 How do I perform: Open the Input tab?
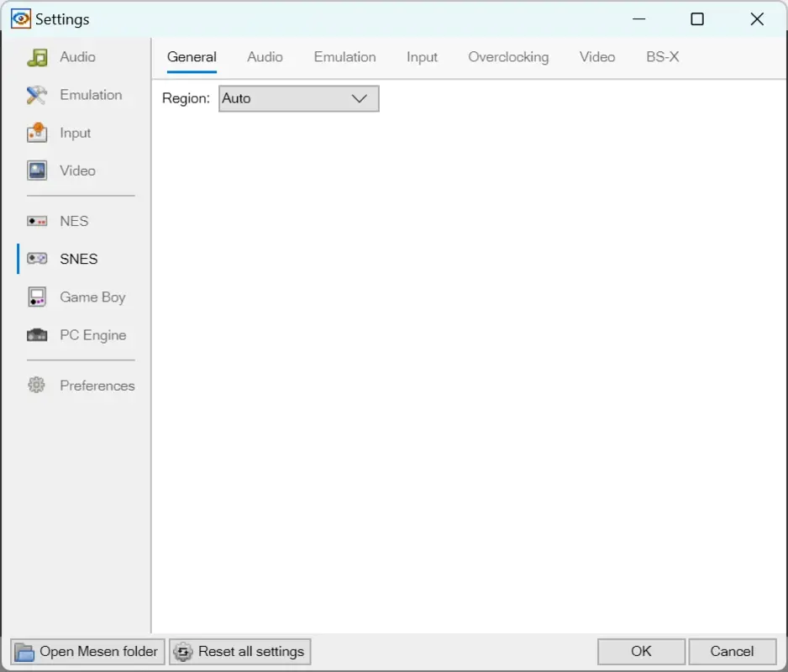pyautogui.click(x=422, y=57)
